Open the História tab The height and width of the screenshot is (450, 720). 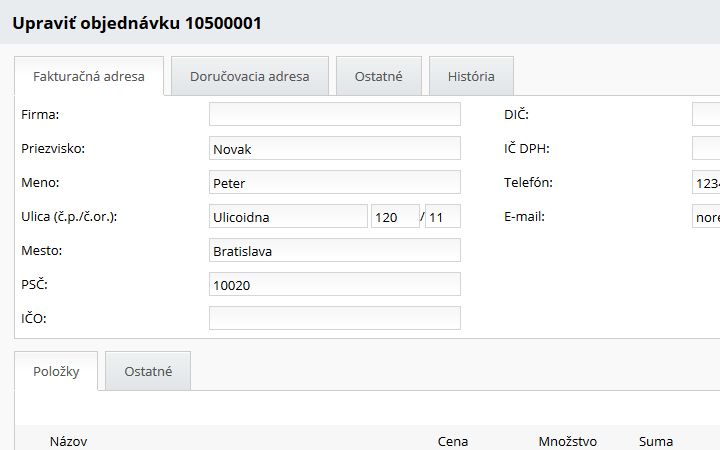[470, 76]
